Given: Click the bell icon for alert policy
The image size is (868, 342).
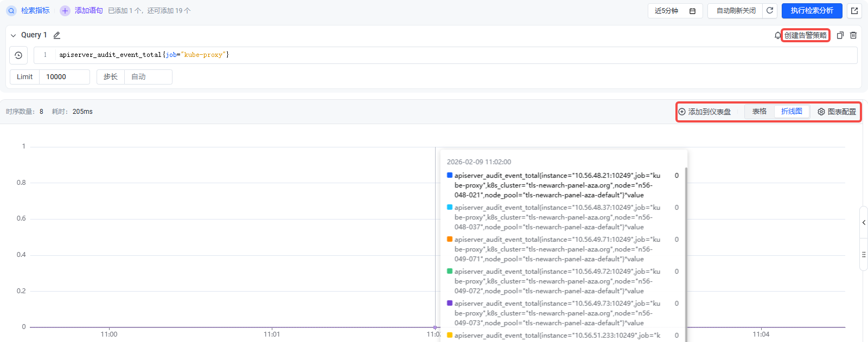Looking at the screenshot, I should (777, 35).
